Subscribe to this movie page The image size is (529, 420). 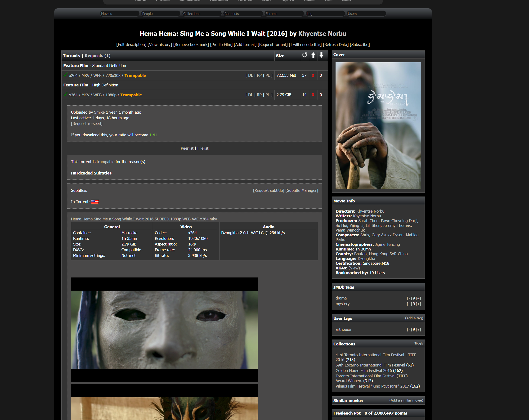coord(360,45)
